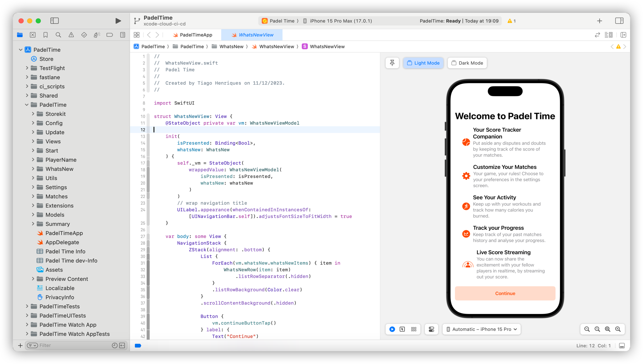Toggle the debug area at bottom right
The width and height of the screenshot is (643, 364).
622,346
